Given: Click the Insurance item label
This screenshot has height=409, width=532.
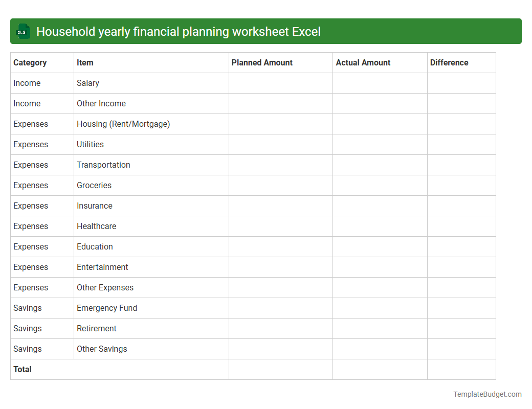Looking at the screenshot, I should pyautogui.click(x=95, y=206).
